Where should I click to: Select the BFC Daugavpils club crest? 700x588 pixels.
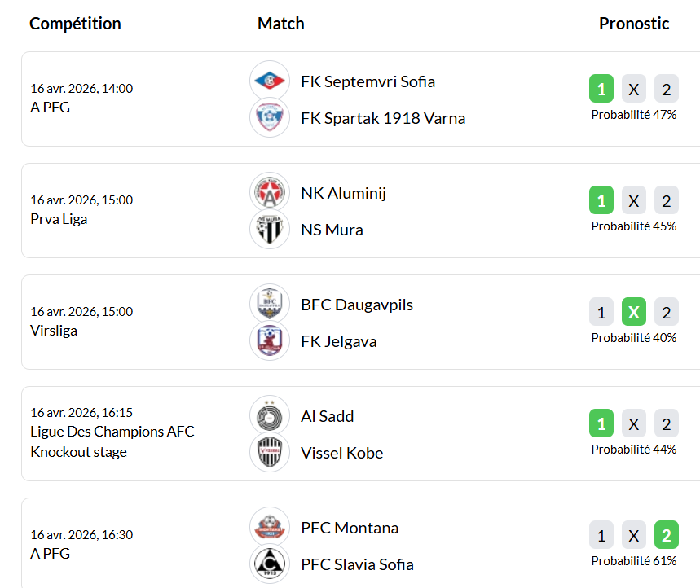coord(270,304)
